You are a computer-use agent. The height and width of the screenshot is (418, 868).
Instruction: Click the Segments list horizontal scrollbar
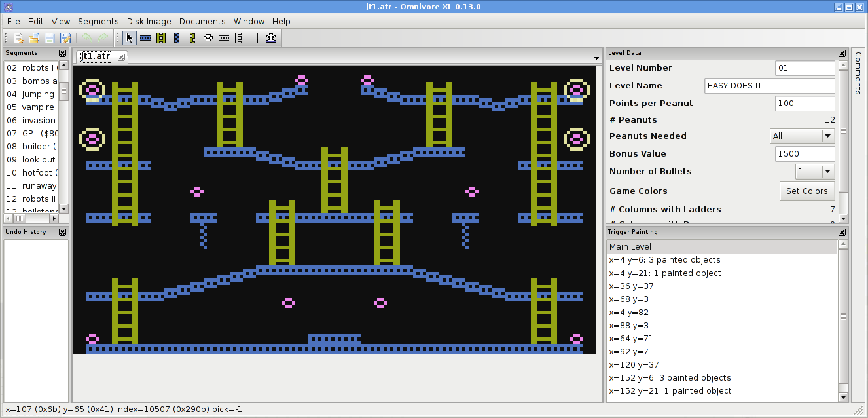click(31, 218)
